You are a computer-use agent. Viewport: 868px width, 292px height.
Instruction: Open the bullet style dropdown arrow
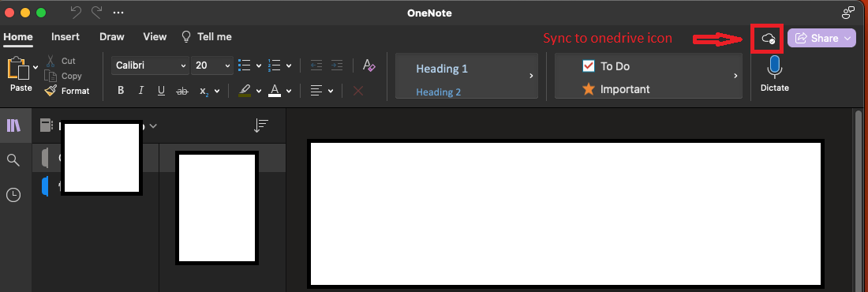pos(259,66)
